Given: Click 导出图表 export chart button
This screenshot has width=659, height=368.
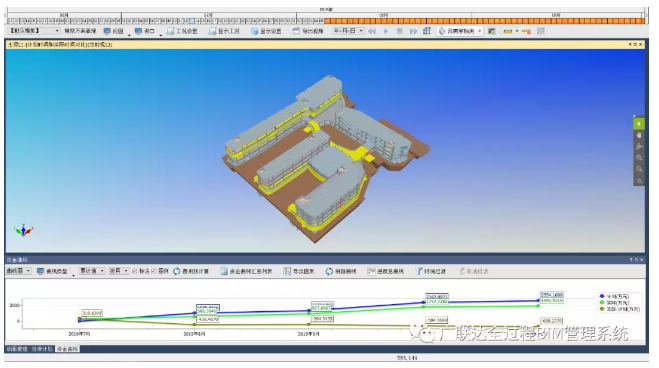Looking at the screenshot, I should point(299,271).
